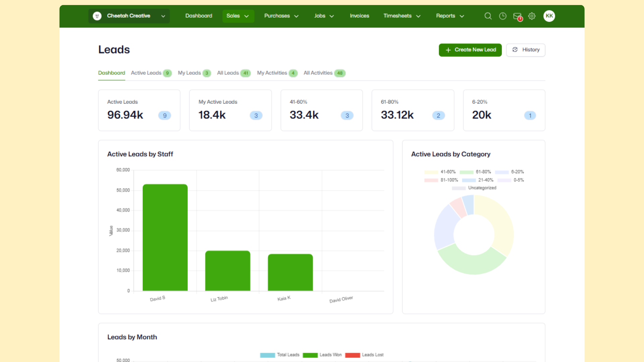Expand the Reports dropdown
Screen dimensions: 644x362
pyautogui.click(x=450, y=16)
